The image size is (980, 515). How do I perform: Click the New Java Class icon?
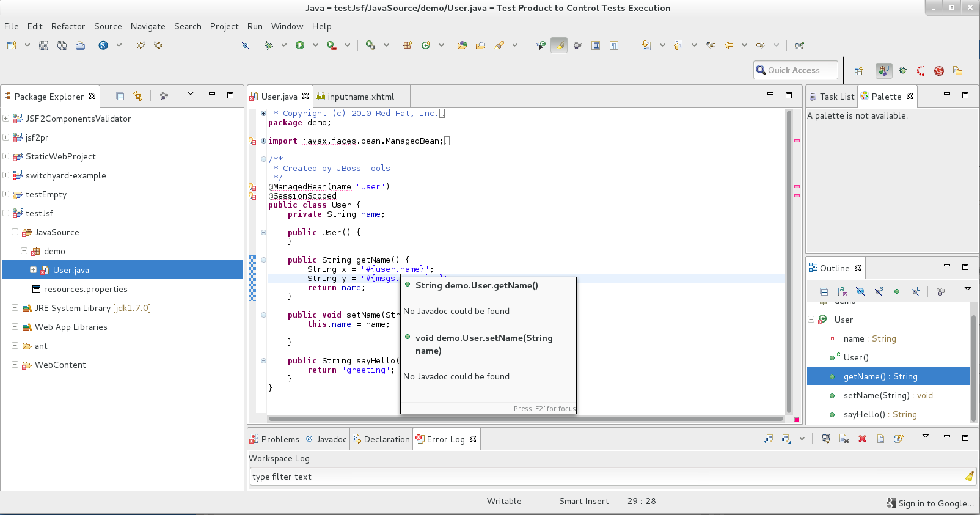(426, 45)
